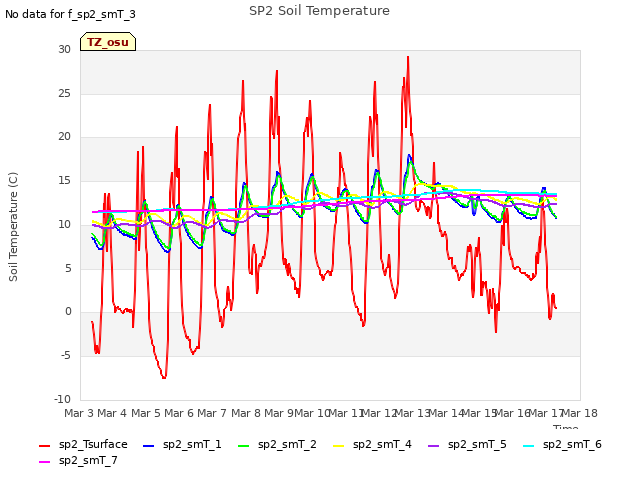Click the 20 y-axis tick label
640x480 pixels.
(x=64, y=137)
